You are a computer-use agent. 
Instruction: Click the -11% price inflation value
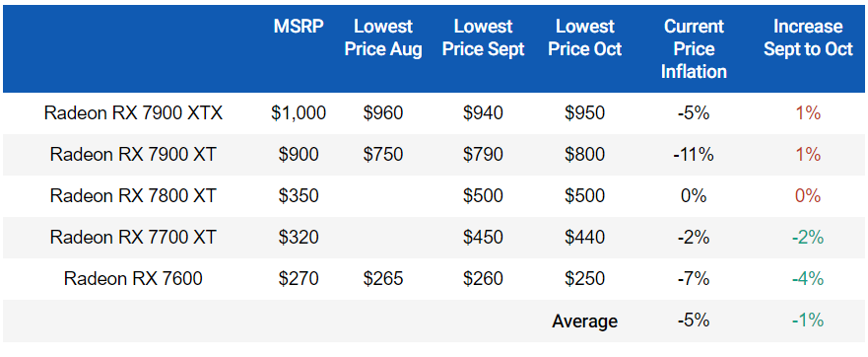tap(694, 154)
